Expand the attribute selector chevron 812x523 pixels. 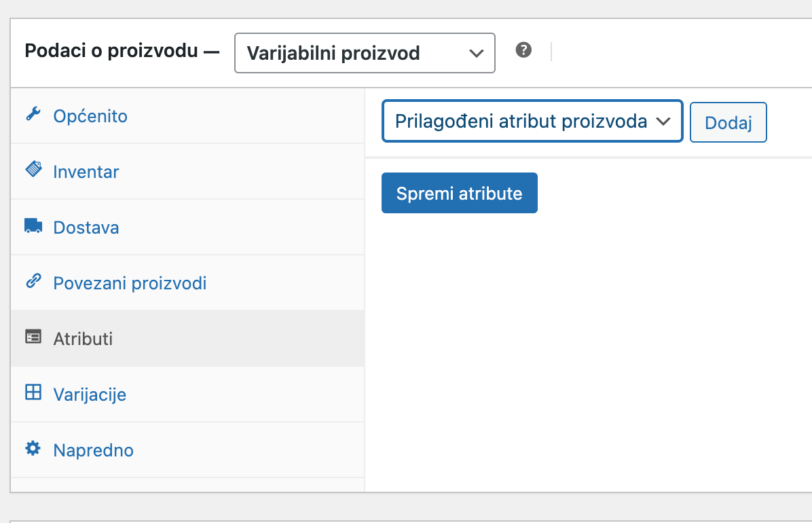tap(664, 121)
